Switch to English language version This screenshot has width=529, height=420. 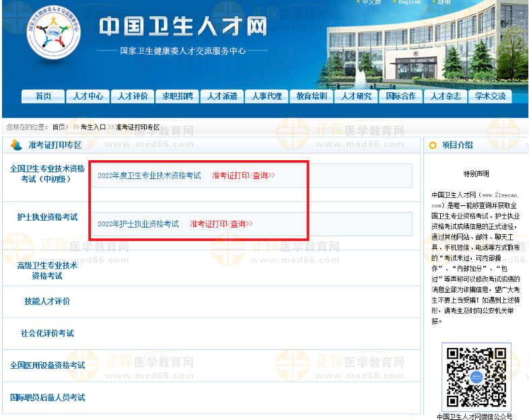(409, 2)
